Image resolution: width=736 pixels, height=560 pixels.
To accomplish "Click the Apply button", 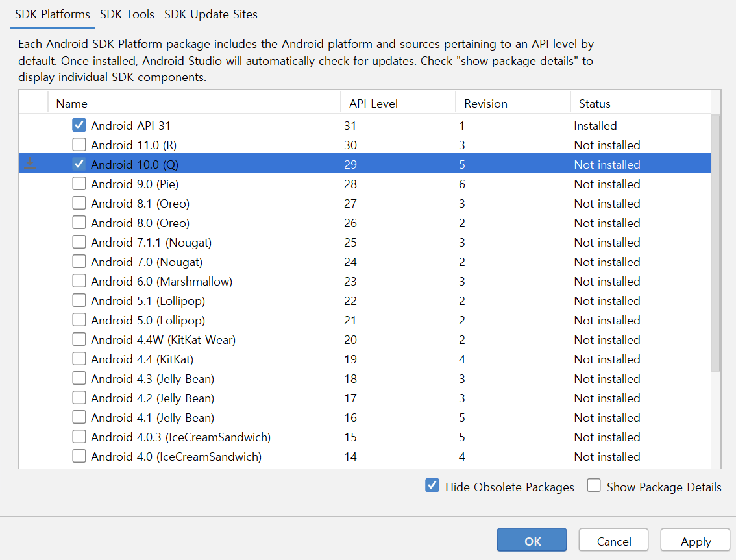I will [x=695, y=540].
